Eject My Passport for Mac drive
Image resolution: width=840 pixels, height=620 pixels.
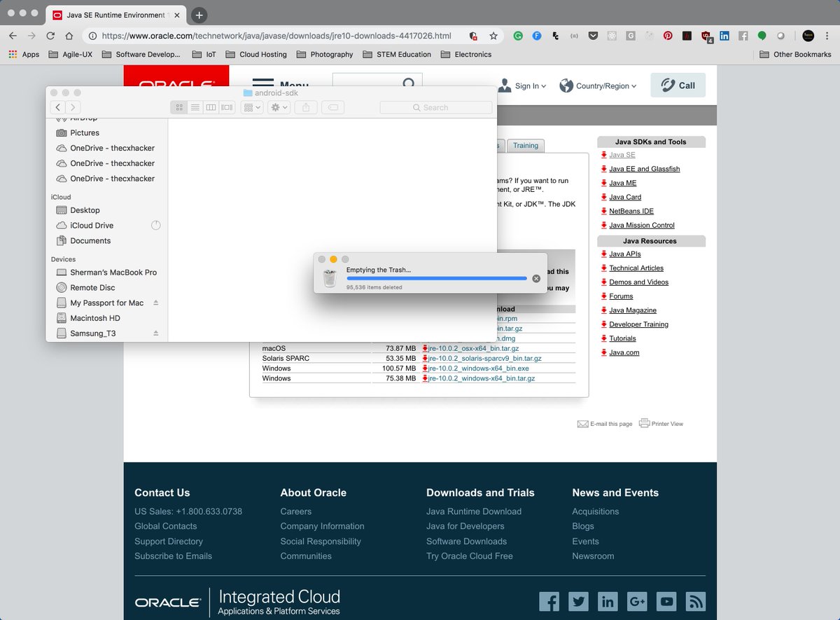tap(156, 303)
